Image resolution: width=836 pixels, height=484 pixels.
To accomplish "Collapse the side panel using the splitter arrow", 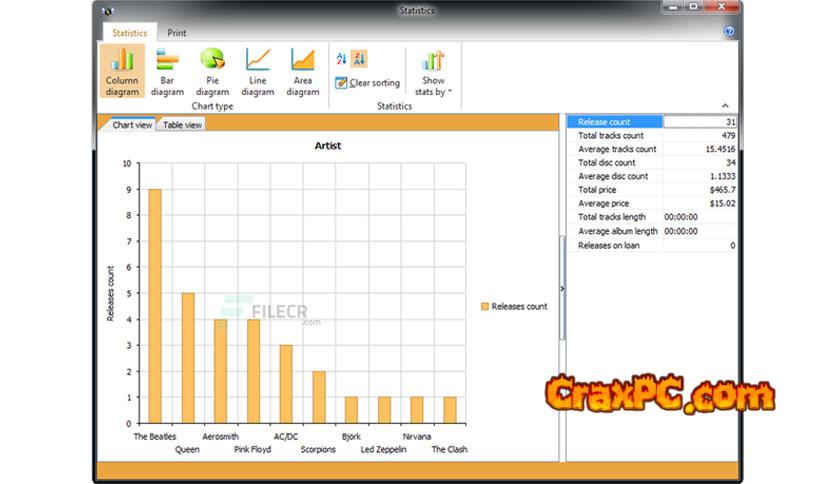I will [562, 288].
